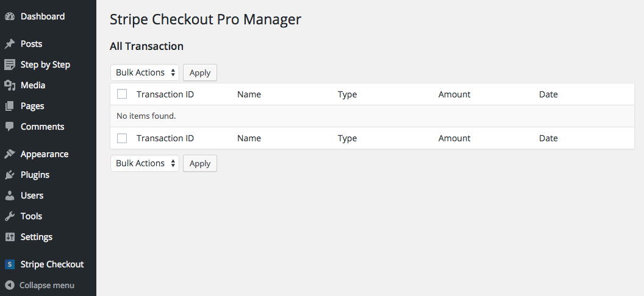The image size is (644, 296).
Task: Open the Step by Step menu item
Action: pos(45,65)
